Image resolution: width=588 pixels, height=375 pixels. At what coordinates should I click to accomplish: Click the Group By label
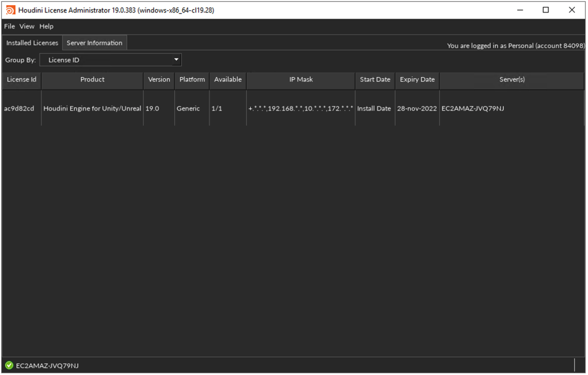[x=20, y=60]
